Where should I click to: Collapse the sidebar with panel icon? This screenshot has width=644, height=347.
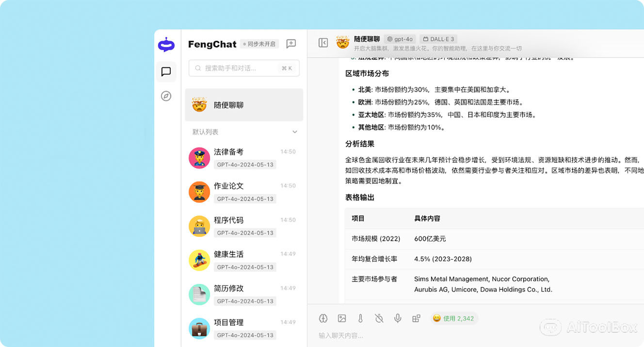click(323, 43)
